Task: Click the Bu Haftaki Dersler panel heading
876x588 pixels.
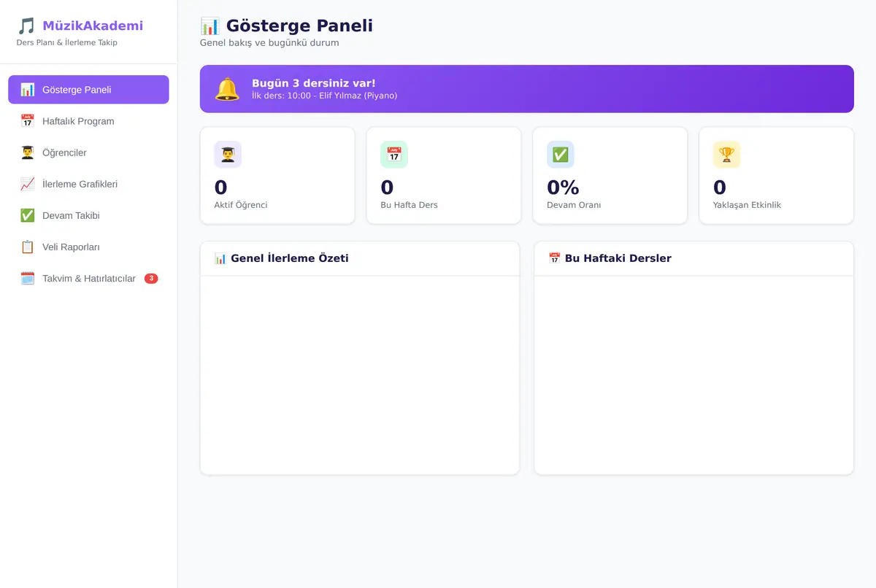Action: click(x=618, y=258)
